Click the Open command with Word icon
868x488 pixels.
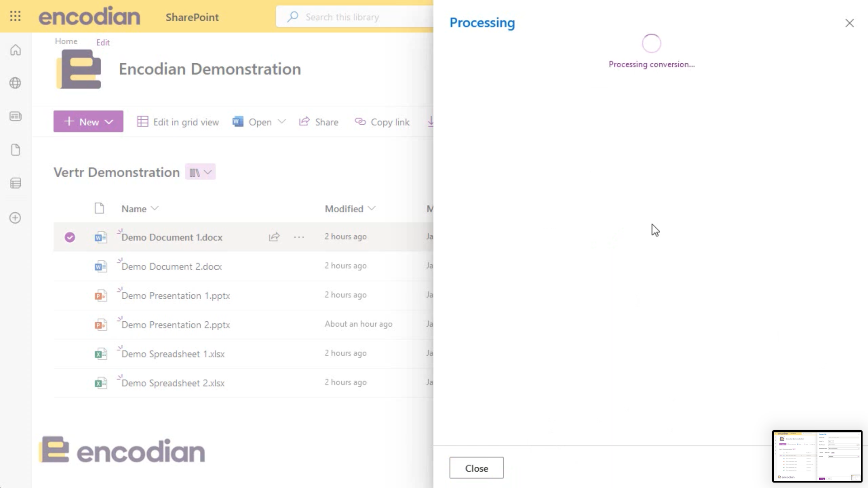(252, 122)
